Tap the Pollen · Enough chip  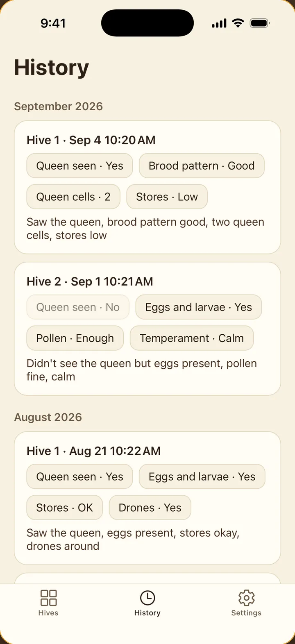pyautogui.click(x=75, y=338)
